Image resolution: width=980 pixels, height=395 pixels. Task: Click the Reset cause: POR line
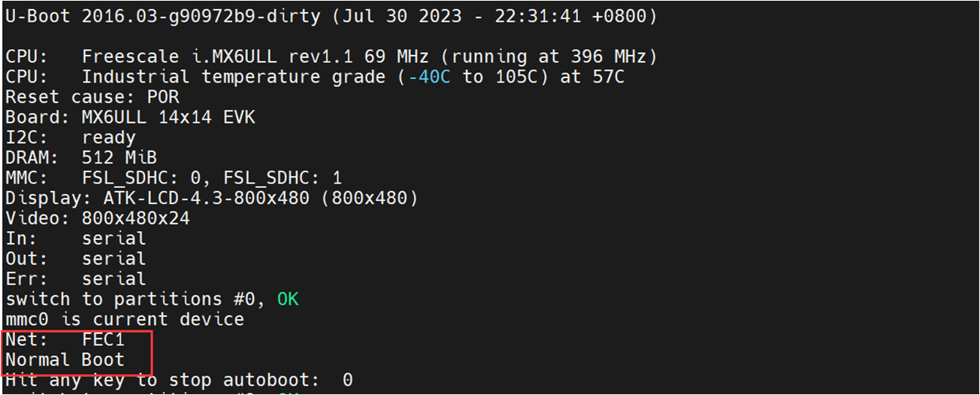point(92,97)
